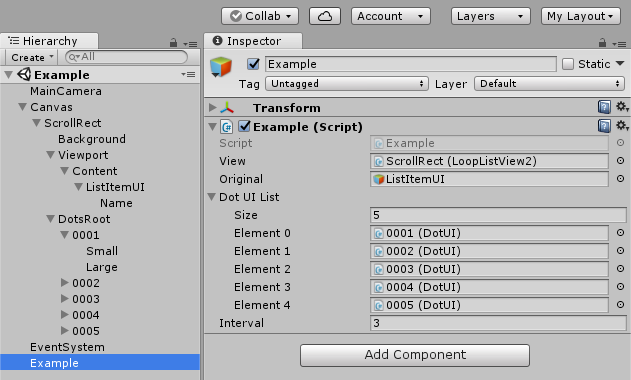Click object picker circle for Element 2

pyautogui.click(x=621, y=268)
